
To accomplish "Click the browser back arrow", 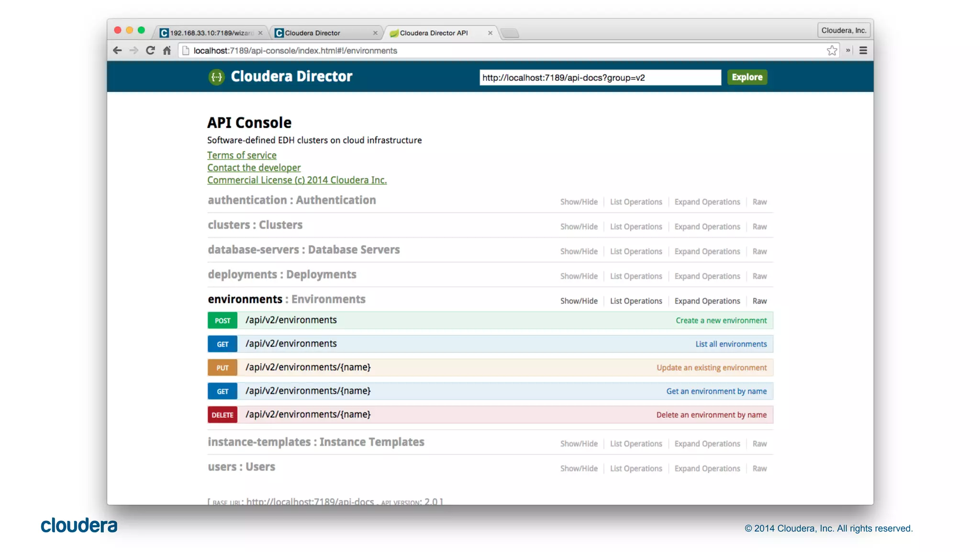I will tap(117, 50).
